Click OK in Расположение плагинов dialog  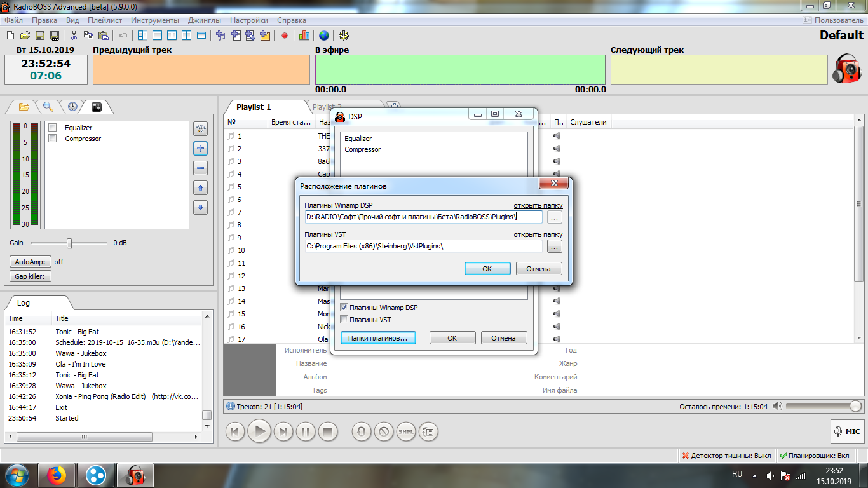coord(487,269)
